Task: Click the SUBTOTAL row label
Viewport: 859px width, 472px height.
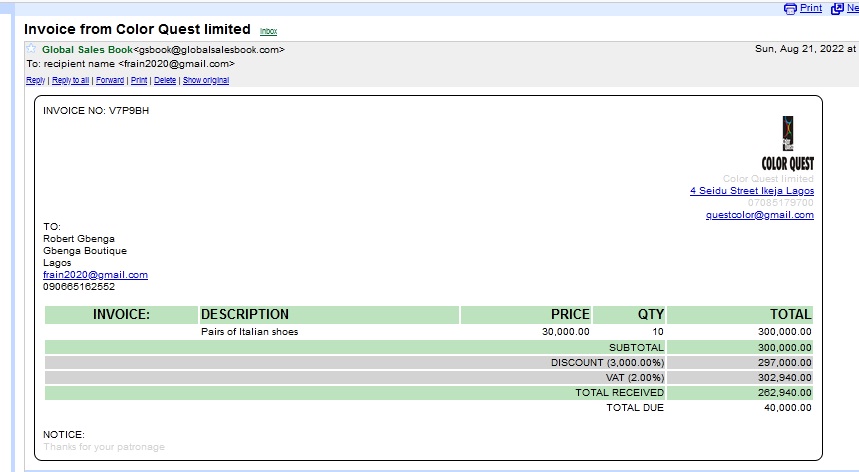Action: coord(636,348)
